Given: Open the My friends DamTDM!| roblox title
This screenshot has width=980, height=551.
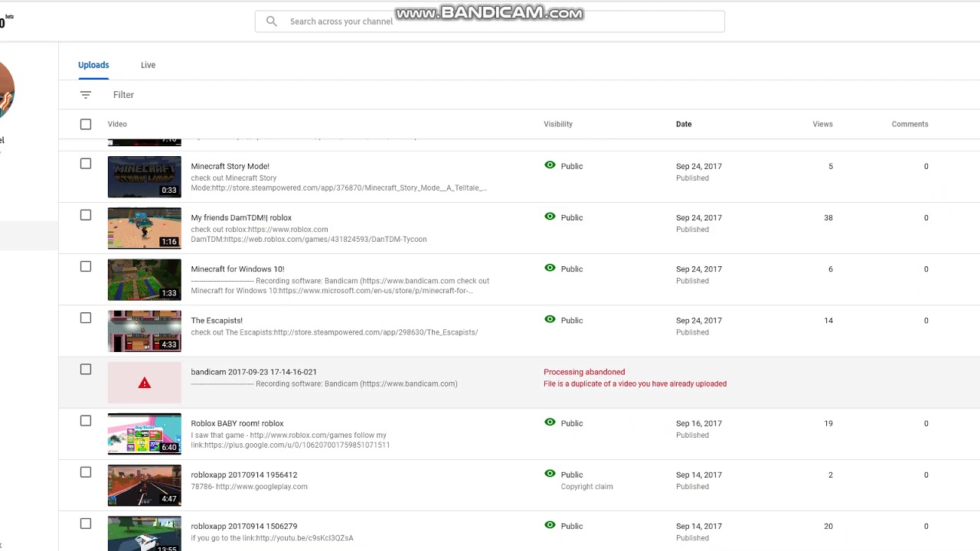Looking at the screenshot, I should click(241, 217).
